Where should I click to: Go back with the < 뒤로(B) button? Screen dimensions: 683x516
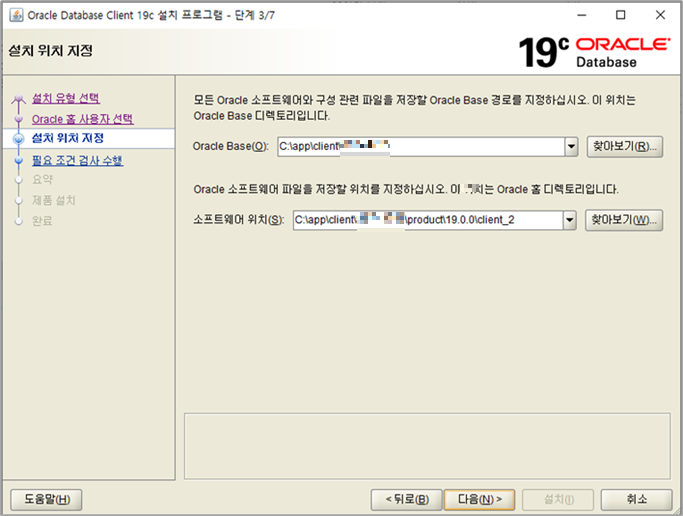407,499
